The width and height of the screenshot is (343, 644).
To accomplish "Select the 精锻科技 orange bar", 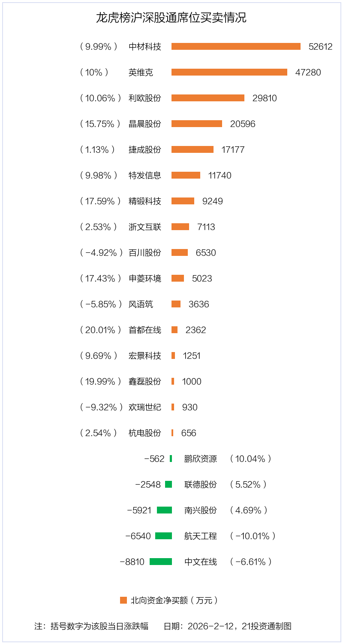I will coord(183,201).
